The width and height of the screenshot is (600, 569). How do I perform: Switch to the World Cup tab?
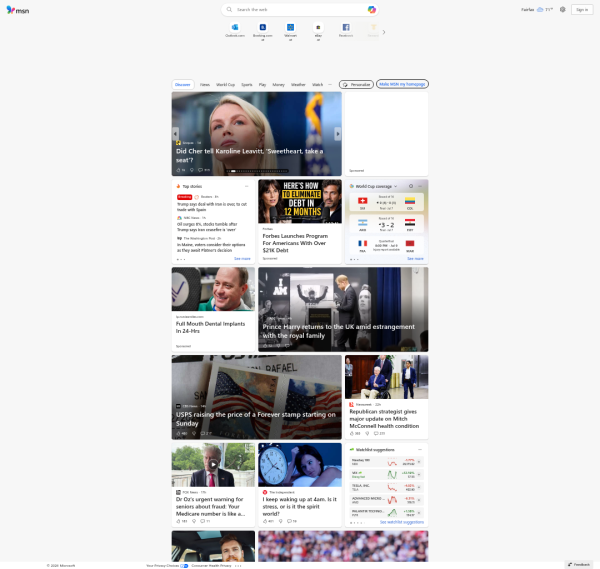pos(225,85)
